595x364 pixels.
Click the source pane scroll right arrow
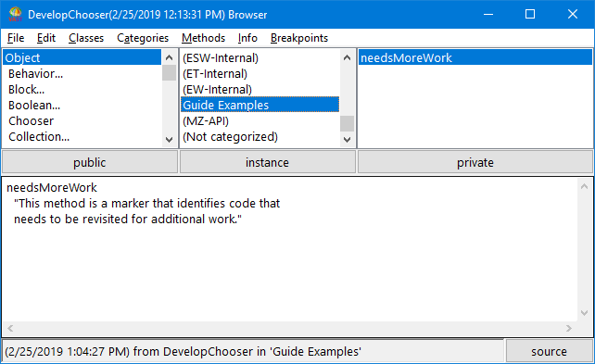pyautogui.click(x=569, y=329)
